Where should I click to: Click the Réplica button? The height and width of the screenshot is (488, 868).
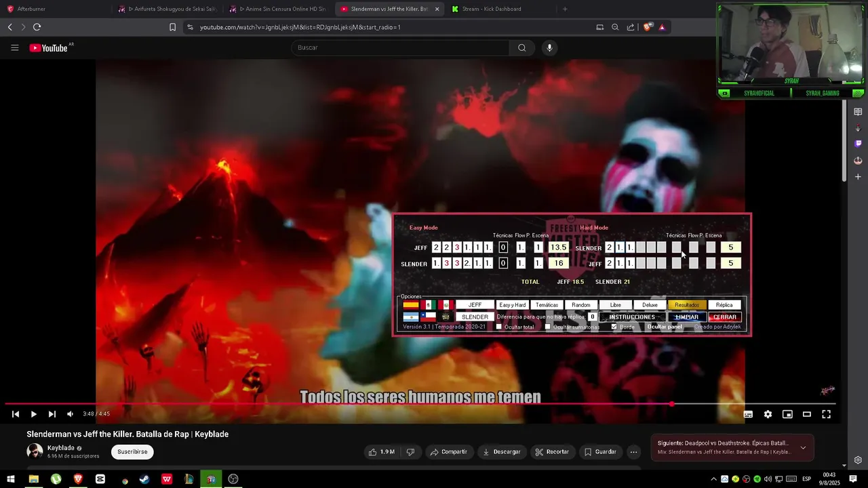[x=724, y=305]
